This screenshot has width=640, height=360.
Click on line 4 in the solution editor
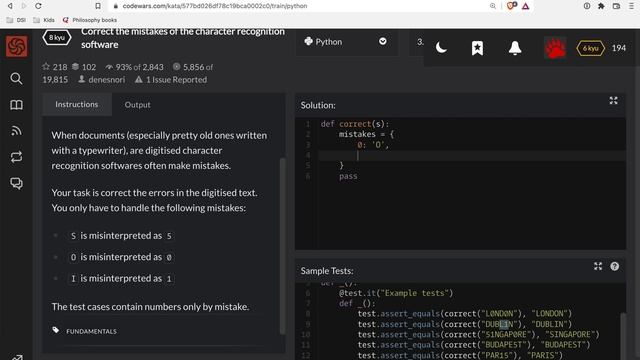coord(472,156)
